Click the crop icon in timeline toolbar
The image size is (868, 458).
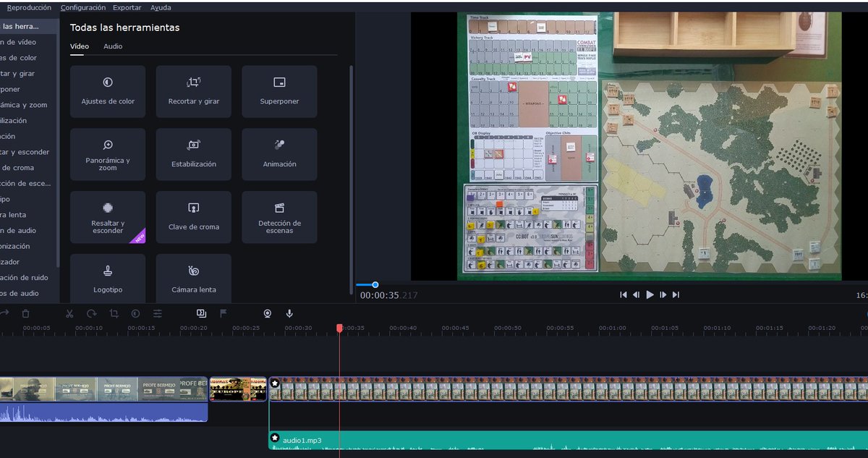tap(114, 313)
